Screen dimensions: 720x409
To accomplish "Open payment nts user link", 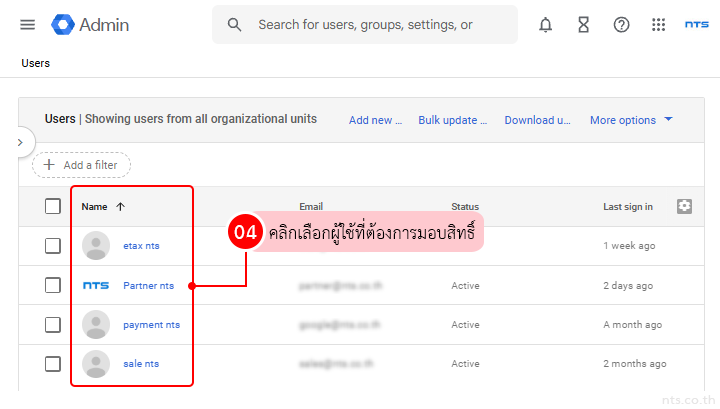I will 152,325.
